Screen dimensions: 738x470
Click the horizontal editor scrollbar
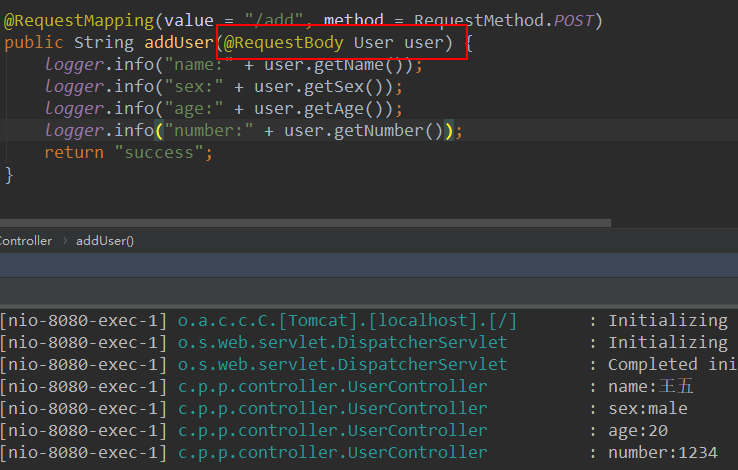click(305, 223)
